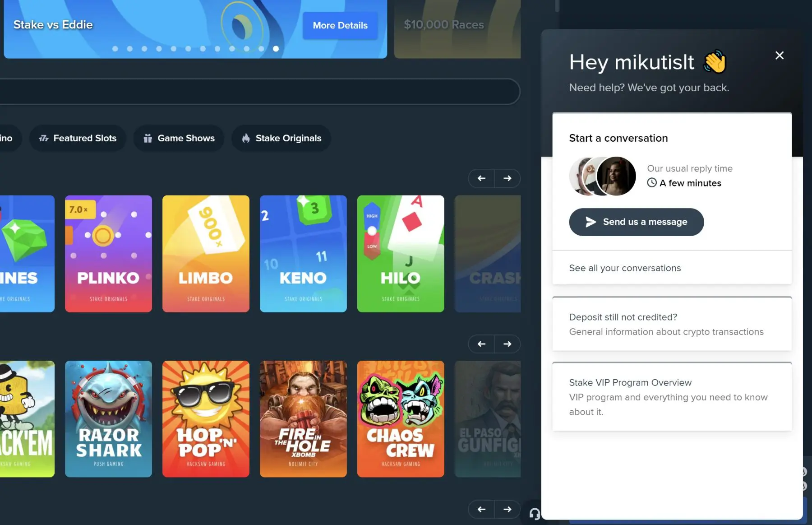This screenshot has height=525, width=812.
Task: Click the support agent avatars in chat
Action: [602, 176]
